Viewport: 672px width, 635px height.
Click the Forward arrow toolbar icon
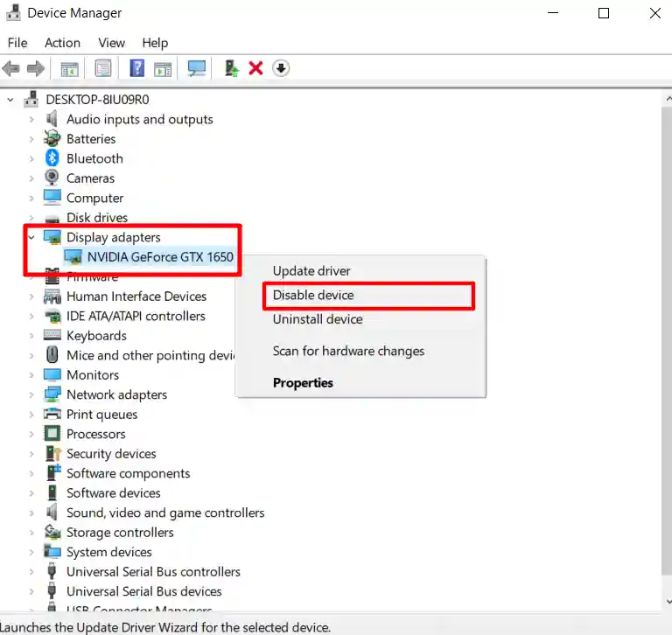click(36, 68)
